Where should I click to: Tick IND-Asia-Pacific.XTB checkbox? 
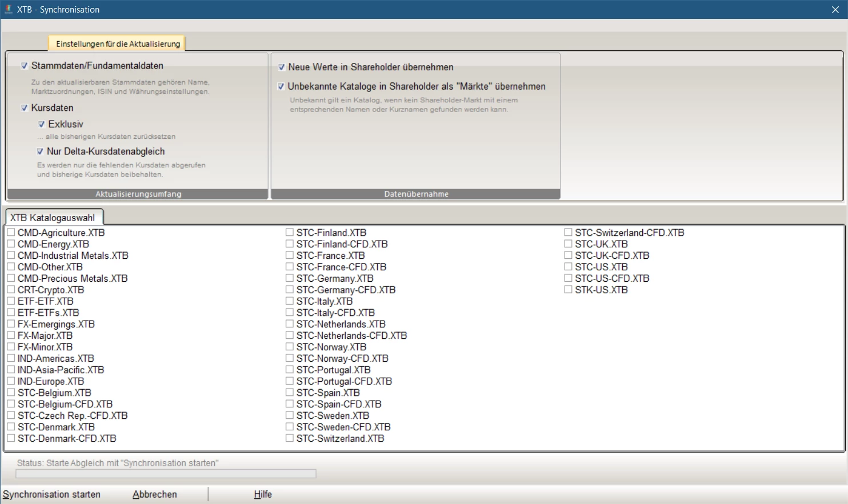[11, 370]
